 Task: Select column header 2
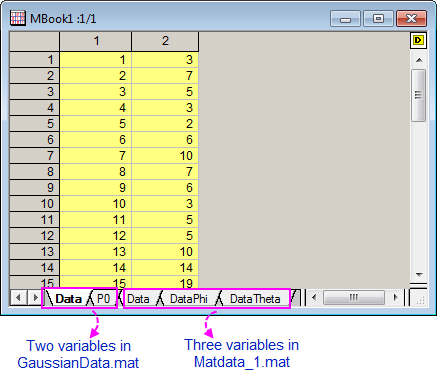[x=165, y=42]
